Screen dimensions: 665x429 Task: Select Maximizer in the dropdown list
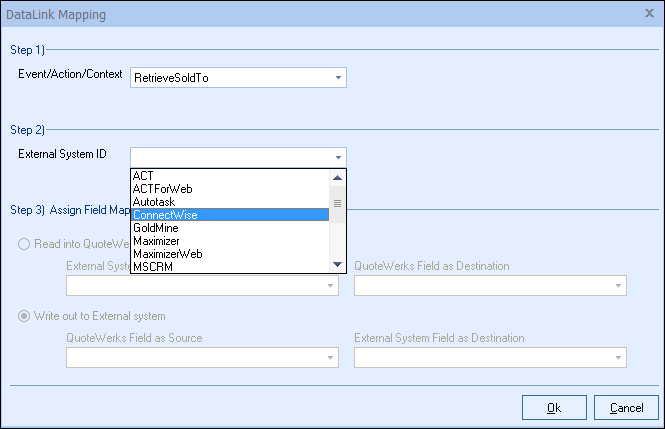pos(157,241)
